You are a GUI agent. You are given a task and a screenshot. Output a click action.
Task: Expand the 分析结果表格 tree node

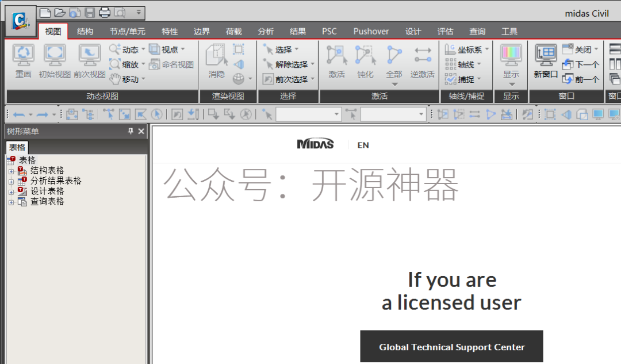[11, 182]
